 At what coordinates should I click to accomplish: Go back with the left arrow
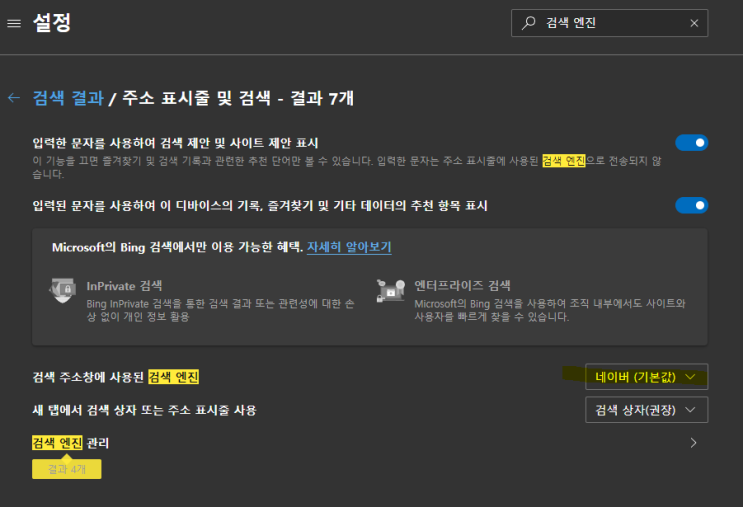[14, 98]
